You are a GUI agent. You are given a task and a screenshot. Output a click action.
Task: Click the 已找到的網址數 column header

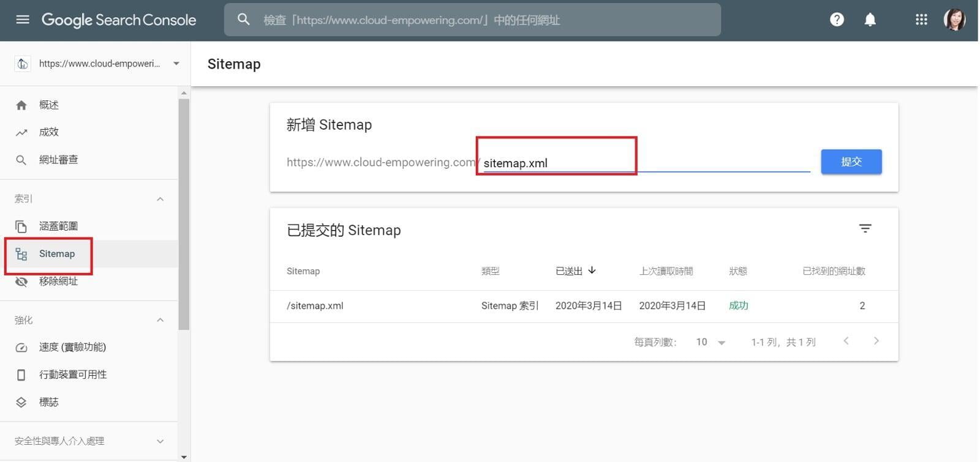click(x=834, y=271)
